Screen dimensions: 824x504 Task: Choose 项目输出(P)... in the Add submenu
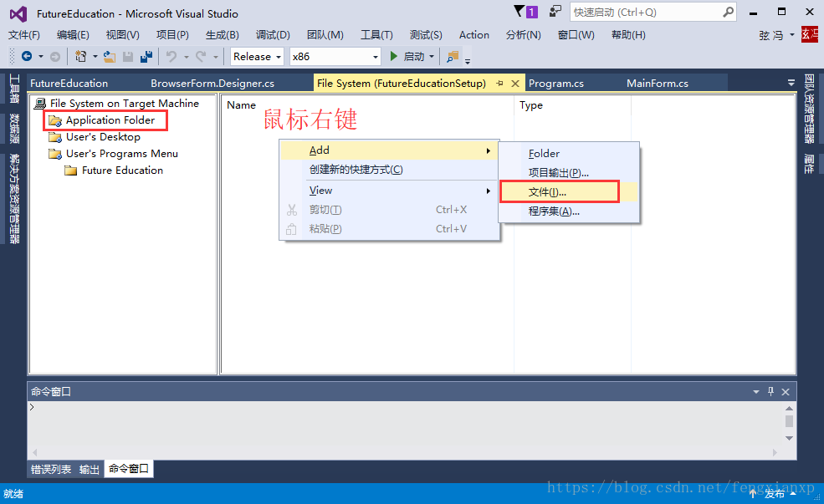[x=569, y=173]
